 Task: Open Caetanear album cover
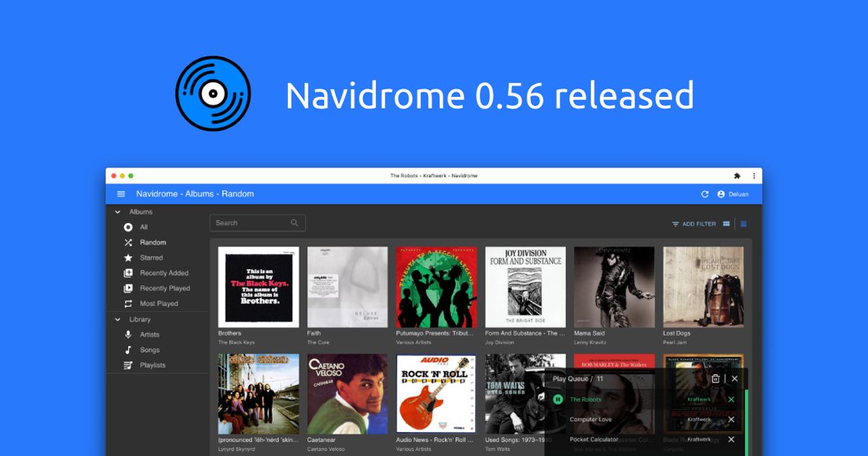tap(347, 394)
